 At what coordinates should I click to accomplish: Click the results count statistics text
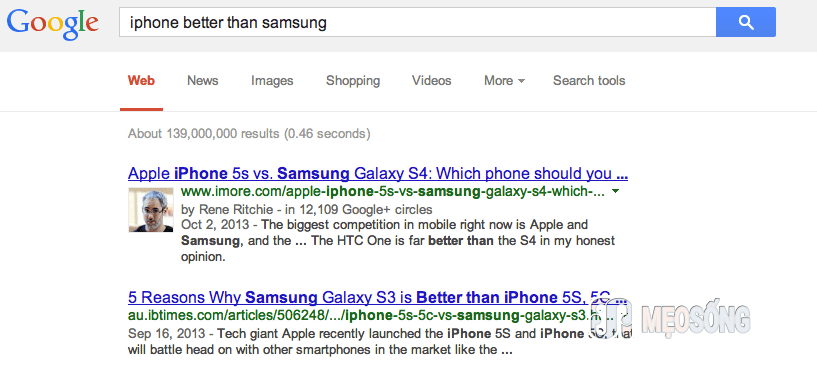(x=249, y=134)
